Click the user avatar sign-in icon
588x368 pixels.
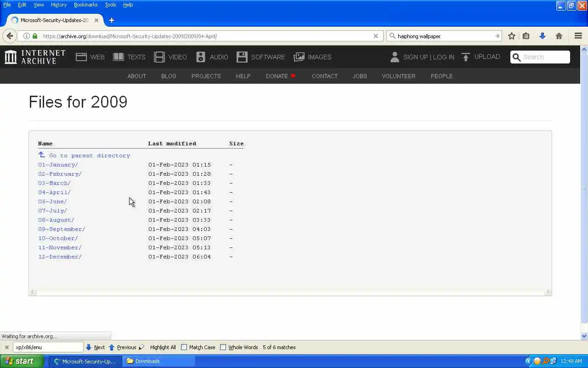[x=395, y=57]
